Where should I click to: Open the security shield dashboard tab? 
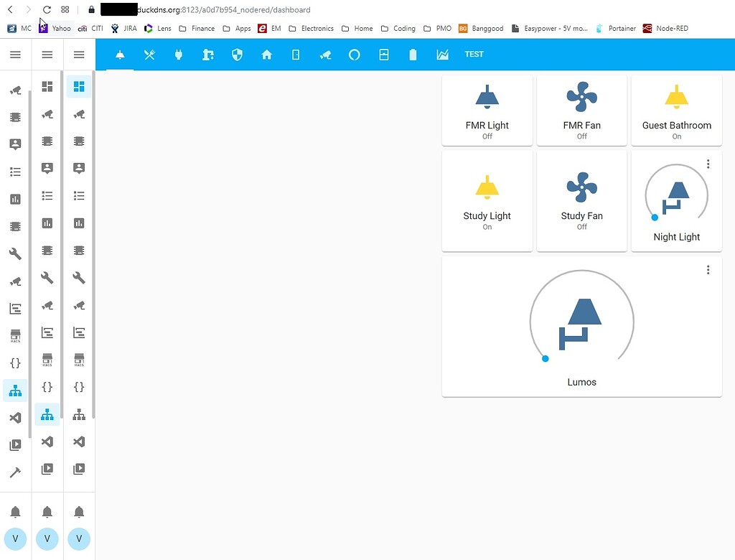coord(237,54)
